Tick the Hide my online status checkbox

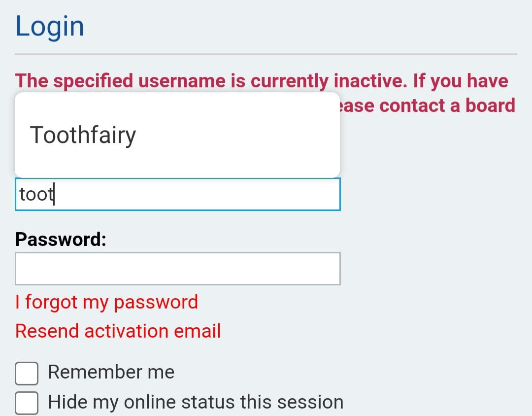click(x=27, y=403)
